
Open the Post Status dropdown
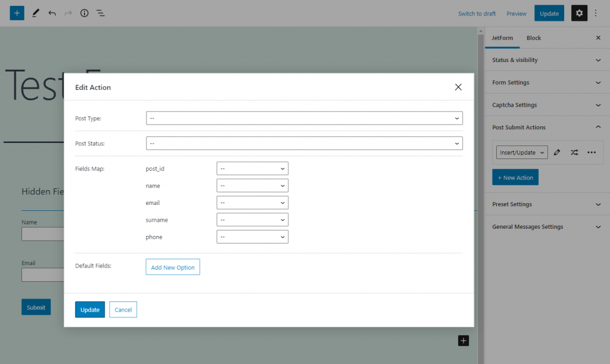304,143
